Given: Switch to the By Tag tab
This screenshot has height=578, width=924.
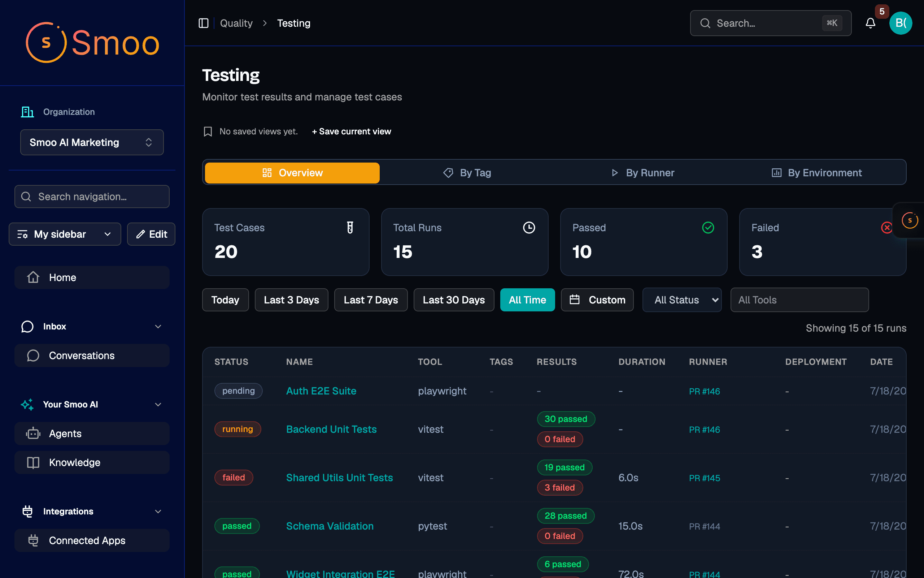Looking at the screenshot, I should 467,173.
